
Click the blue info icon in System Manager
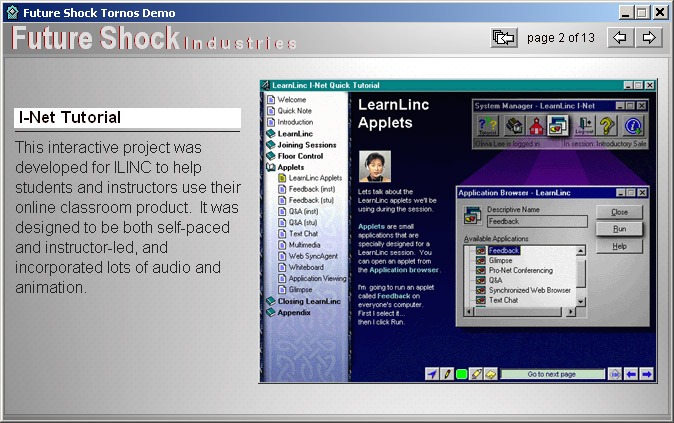point(633,126)
